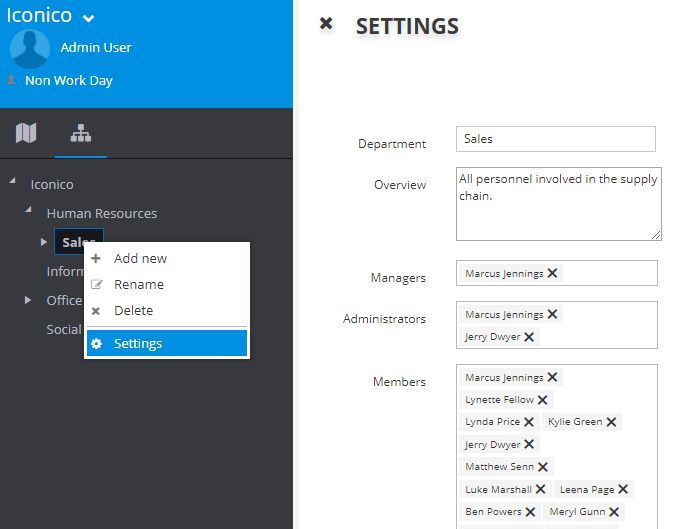
Task: Collapse the Human Resources node
Action: 28,211
